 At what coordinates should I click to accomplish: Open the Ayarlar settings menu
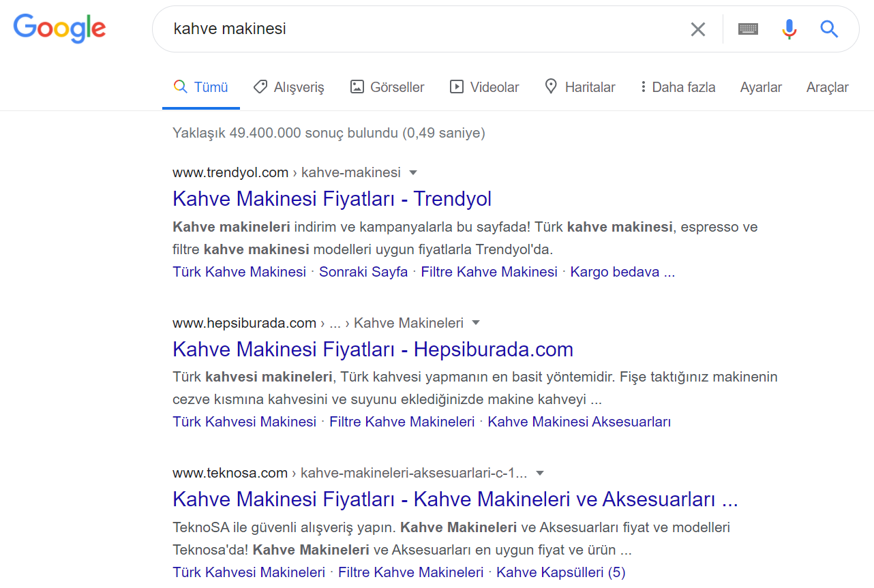761,87
